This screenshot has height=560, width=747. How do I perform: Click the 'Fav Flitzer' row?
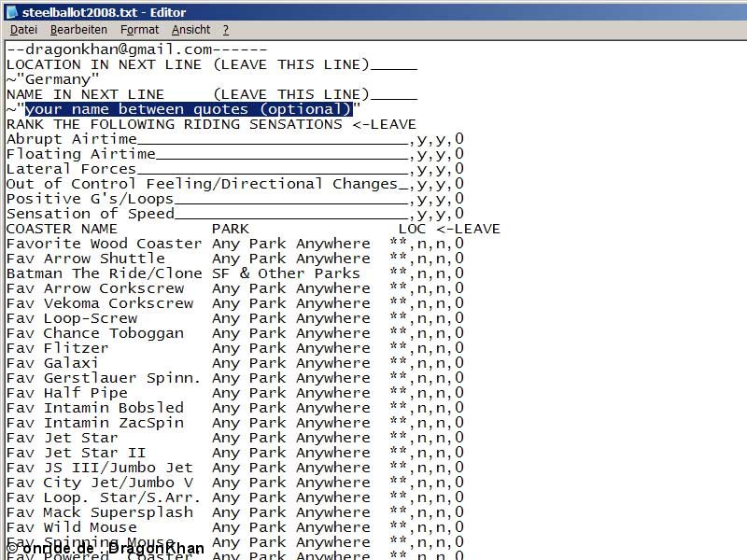pyautogui.click(x=235, y=347)
